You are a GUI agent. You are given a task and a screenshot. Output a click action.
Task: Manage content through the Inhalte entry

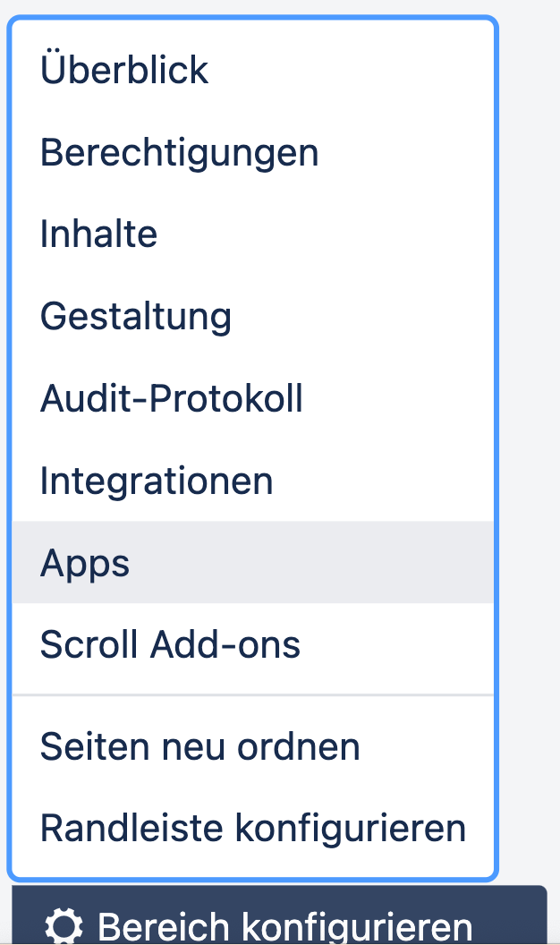[98, 234]
